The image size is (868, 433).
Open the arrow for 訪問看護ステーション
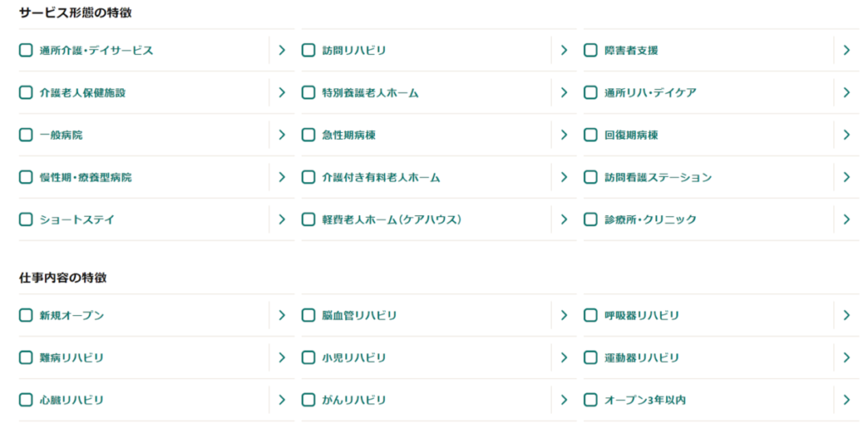[847, 177]
